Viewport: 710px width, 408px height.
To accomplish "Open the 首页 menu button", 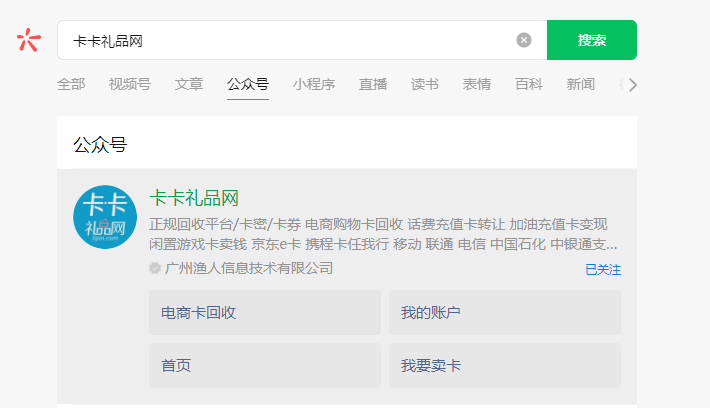I will pos(265,365).
